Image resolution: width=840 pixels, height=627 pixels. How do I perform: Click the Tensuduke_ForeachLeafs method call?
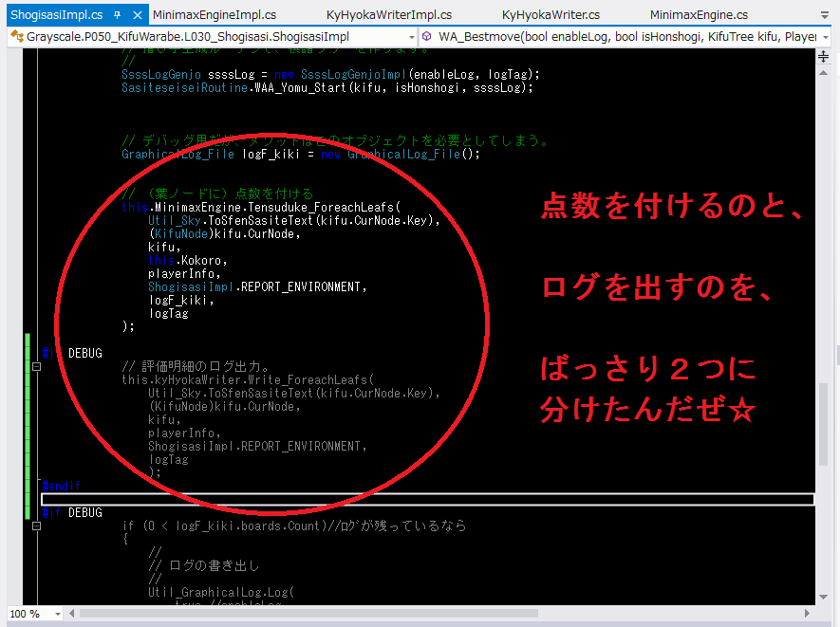click(x=322, y=207)
